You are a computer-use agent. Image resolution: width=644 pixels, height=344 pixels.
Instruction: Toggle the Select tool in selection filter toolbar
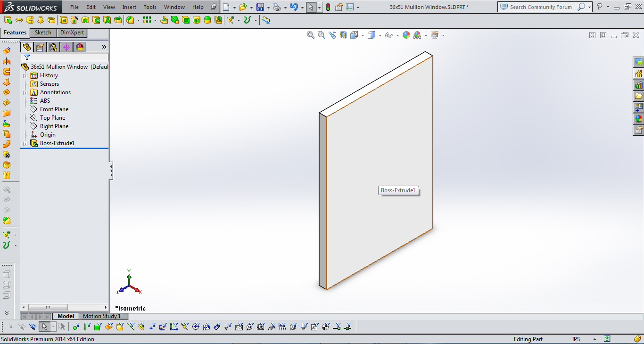point(45,326)
